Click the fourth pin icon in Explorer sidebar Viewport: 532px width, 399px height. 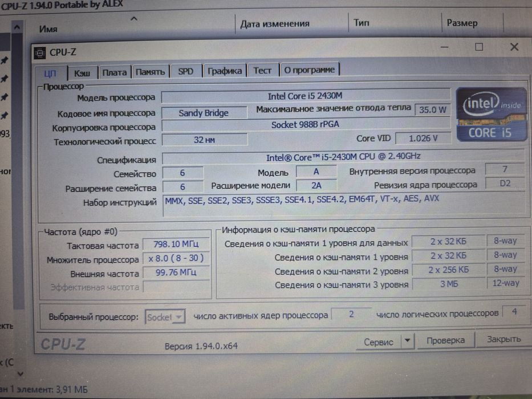coord(5,115)
